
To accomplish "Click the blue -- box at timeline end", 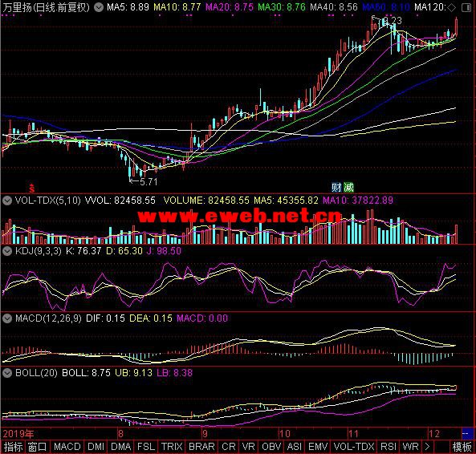I will pos(466,434).
